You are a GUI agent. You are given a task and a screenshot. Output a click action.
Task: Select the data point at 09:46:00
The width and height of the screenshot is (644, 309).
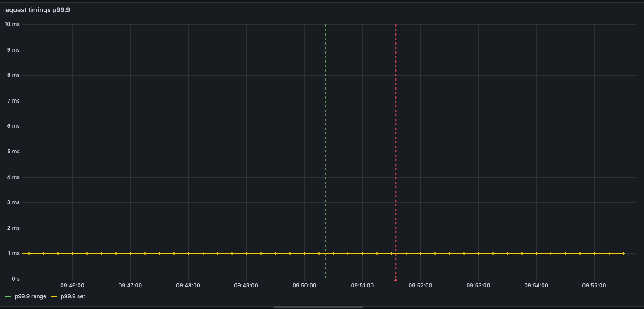pyautogui.click(x=72, y=253)
